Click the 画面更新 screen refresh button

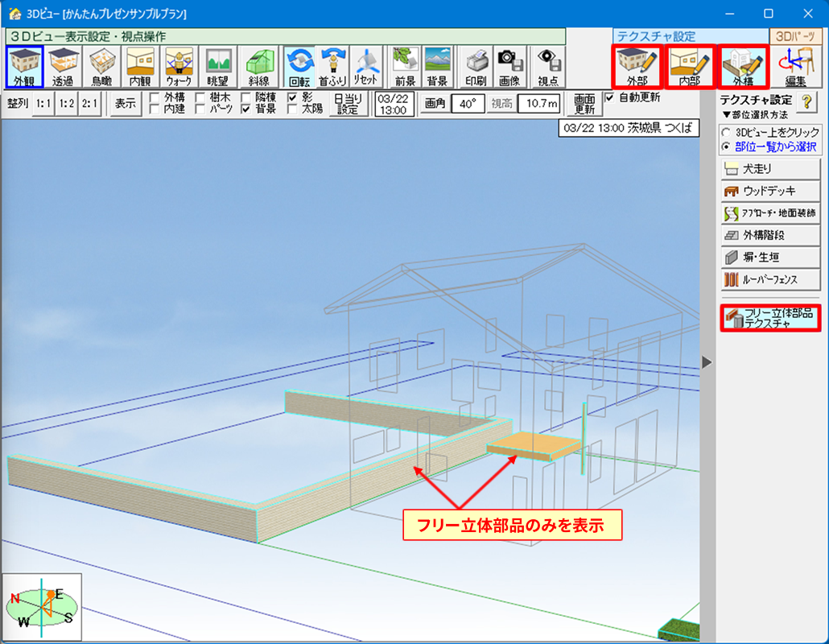584,104
